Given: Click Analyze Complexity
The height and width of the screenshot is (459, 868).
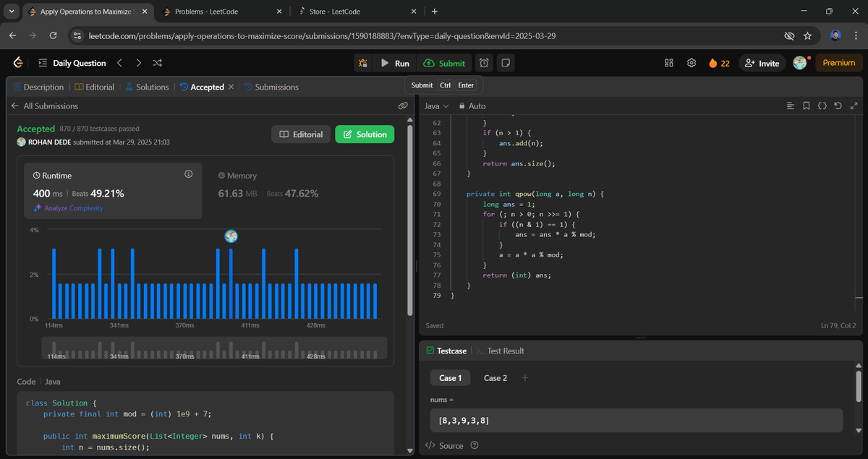Looking at the screenshot, I should coord(68,208).
